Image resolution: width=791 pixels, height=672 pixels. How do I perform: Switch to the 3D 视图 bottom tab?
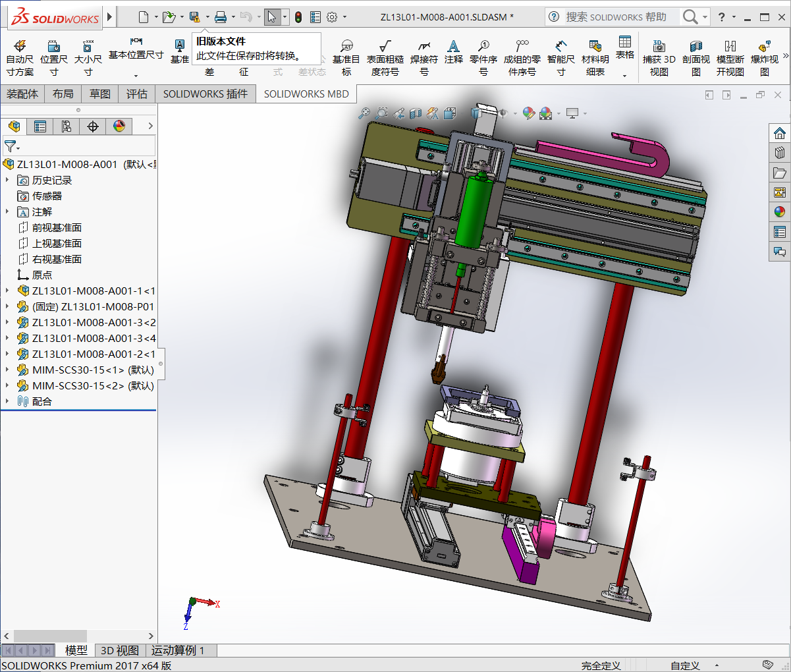tap(120, 650)
